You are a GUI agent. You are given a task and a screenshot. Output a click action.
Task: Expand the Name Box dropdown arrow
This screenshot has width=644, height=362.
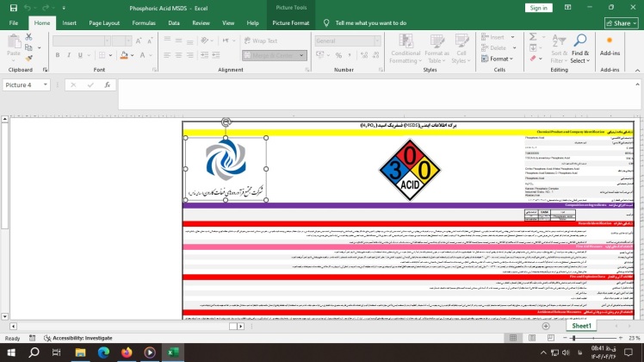point(53,85)
